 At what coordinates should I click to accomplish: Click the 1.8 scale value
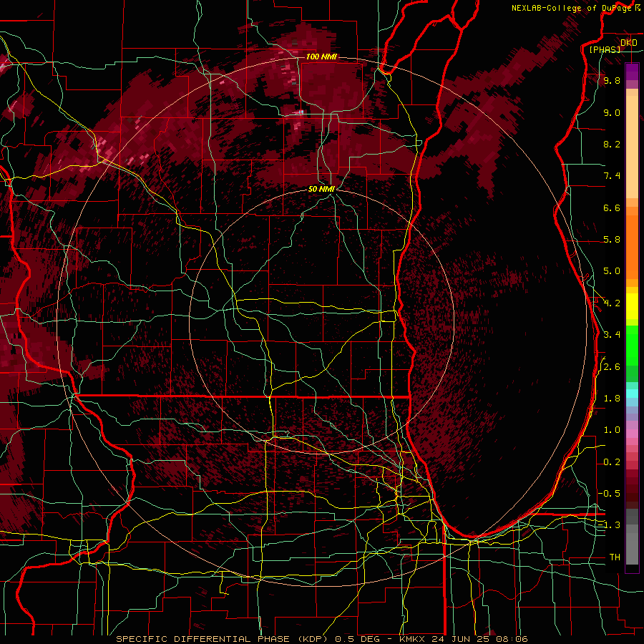coord(612,399)
